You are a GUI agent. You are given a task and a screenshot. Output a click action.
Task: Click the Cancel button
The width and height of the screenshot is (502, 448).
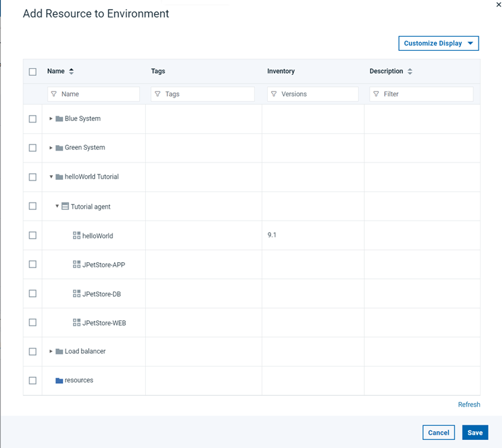(438, 433)
